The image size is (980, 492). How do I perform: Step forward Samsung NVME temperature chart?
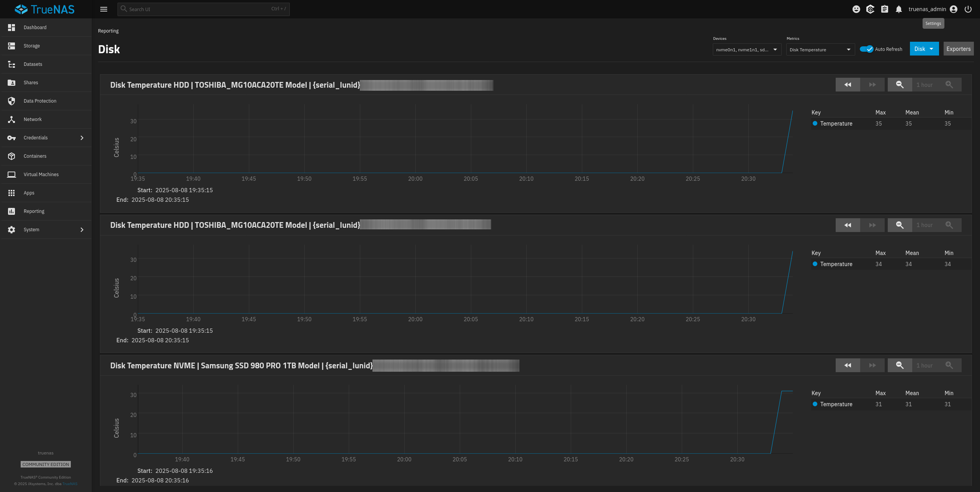872,365
